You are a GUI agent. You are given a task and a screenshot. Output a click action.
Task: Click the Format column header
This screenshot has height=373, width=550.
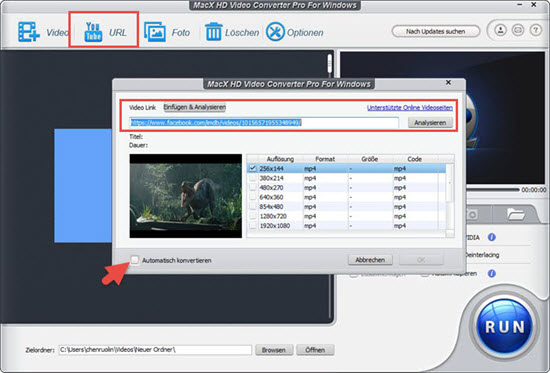pos(325,159)
